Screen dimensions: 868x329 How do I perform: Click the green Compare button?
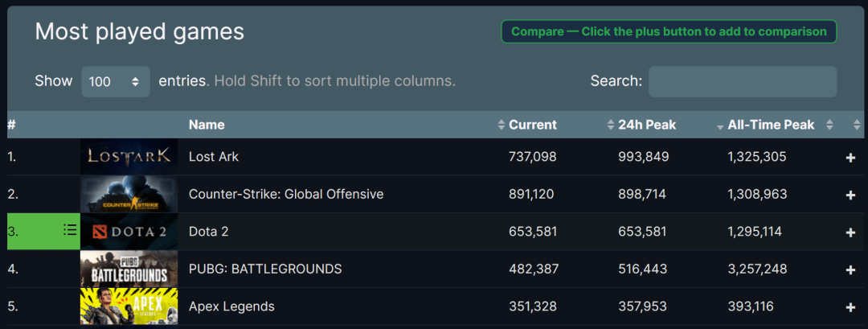point(669,31)
